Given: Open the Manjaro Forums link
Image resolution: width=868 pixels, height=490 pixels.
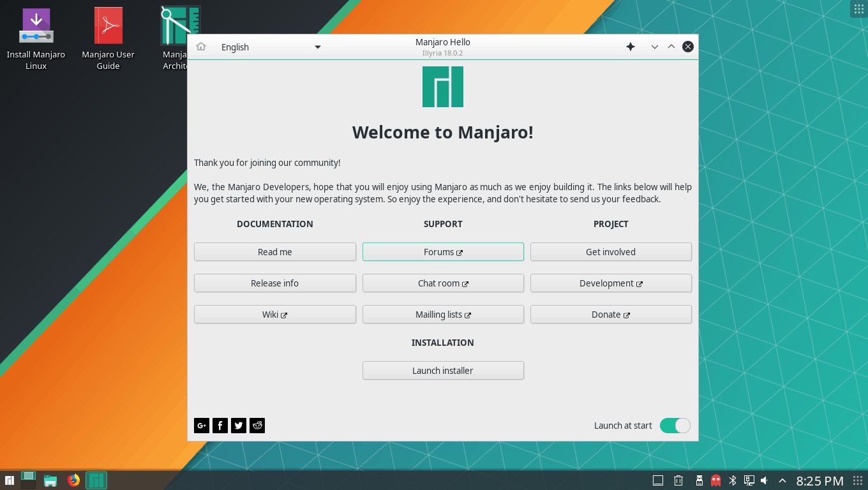Looking at the screenshot, I should click(x=443, y=251).
